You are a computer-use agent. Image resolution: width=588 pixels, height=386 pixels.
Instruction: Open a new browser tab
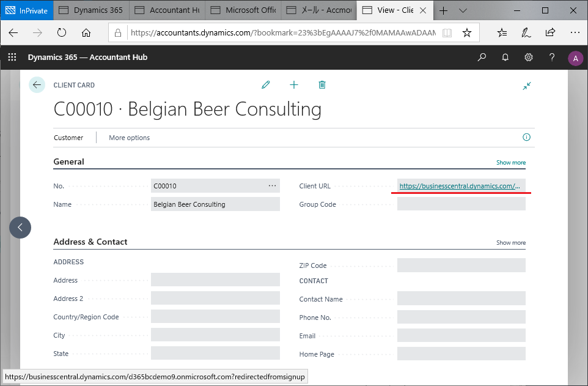[x=443, y=10]
